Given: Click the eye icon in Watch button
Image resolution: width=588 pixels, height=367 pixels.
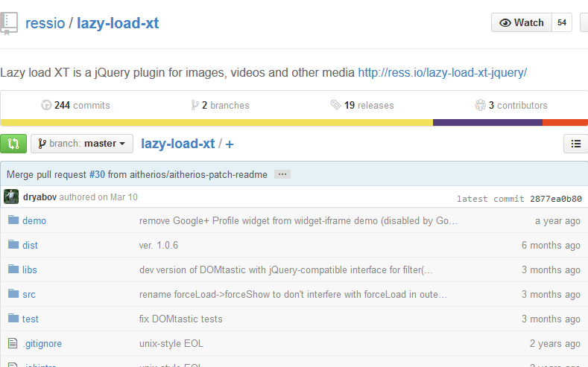Looking at the screenshot, I should coord(505,23).
